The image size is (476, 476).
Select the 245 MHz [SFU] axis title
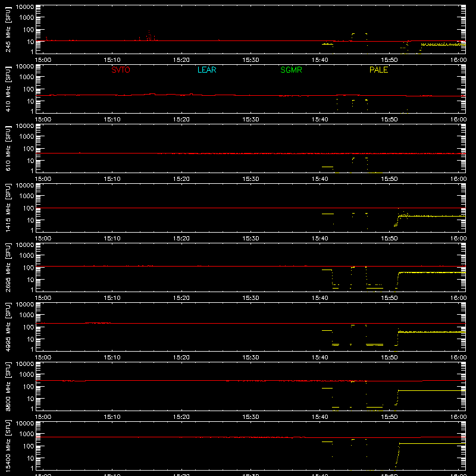point(8,29)
